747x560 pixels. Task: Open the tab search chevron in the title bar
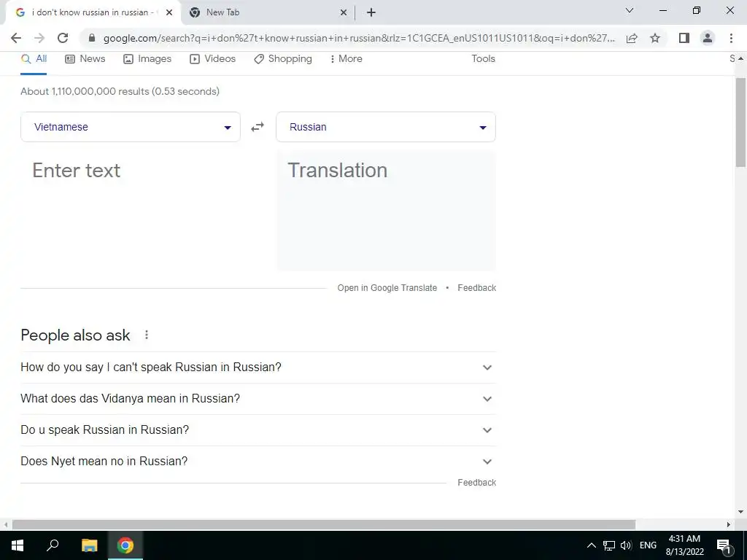click(x=630, y=10)
